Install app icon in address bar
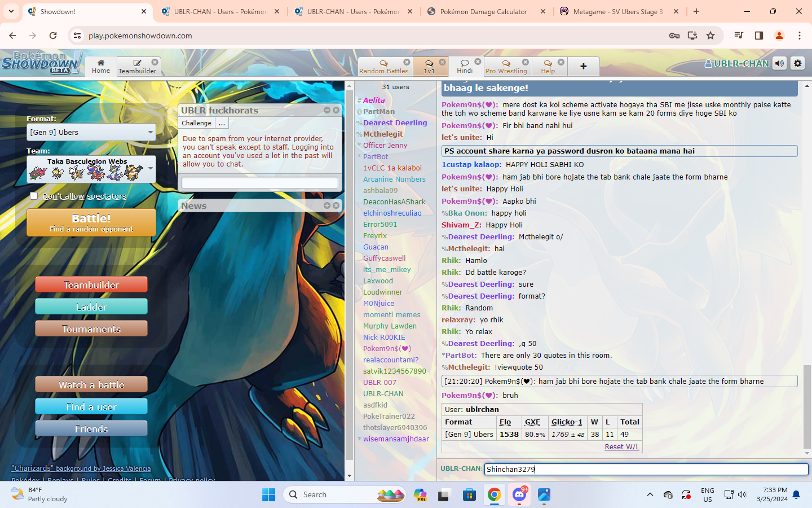 (692, 36)
